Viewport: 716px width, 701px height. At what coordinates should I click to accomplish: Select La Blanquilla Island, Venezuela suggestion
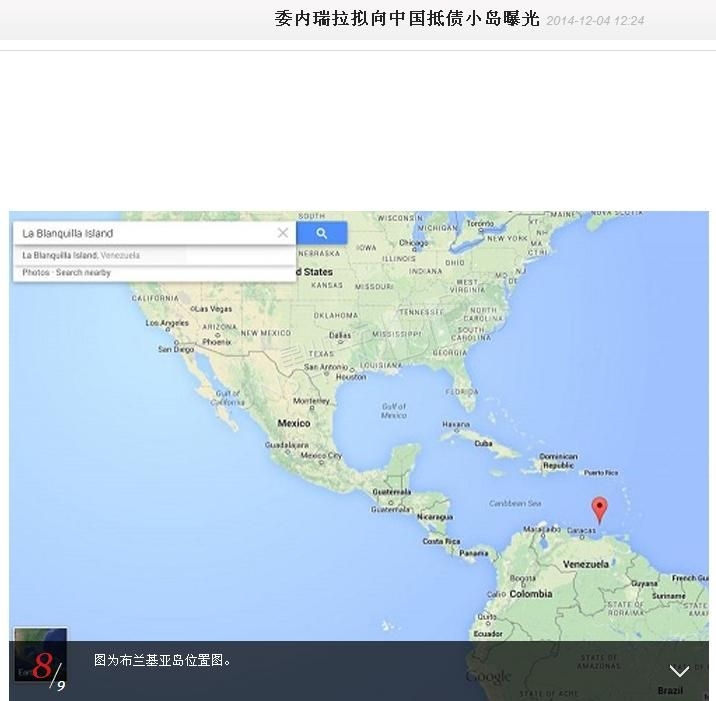[81, 255]
